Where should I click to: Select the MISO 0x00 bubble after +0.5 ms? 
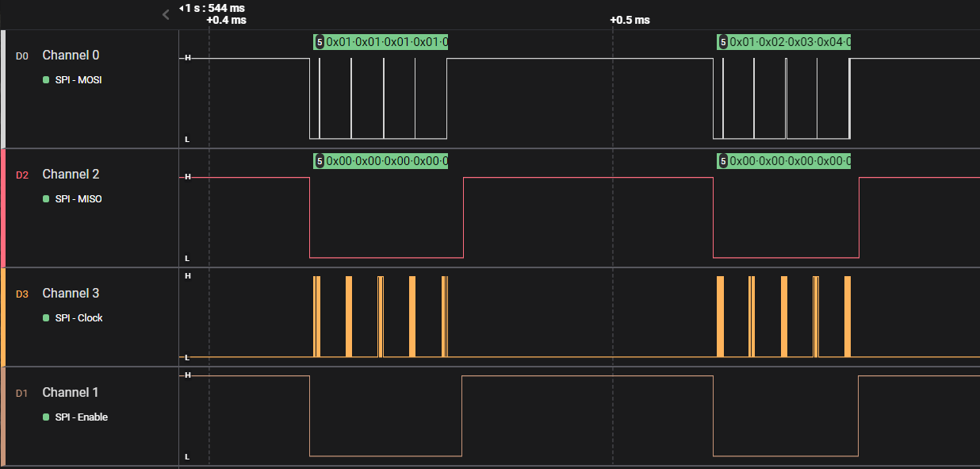click(x=784, y=161)
